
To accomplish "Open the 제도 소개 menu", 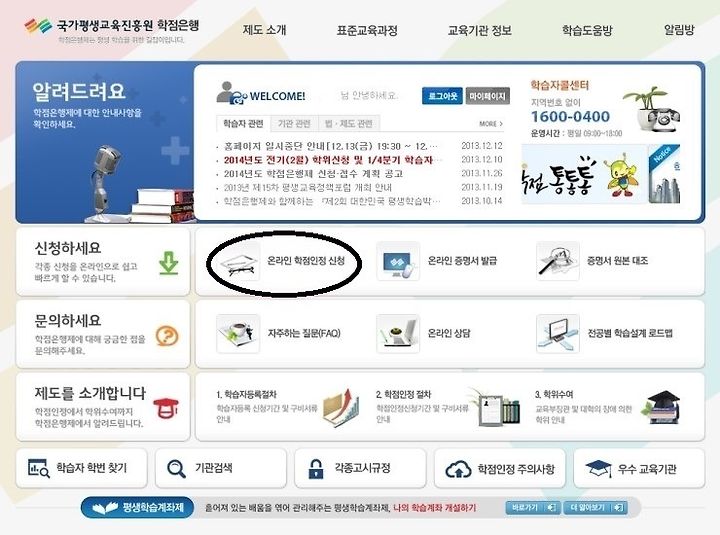I will (x=264, y=30).
